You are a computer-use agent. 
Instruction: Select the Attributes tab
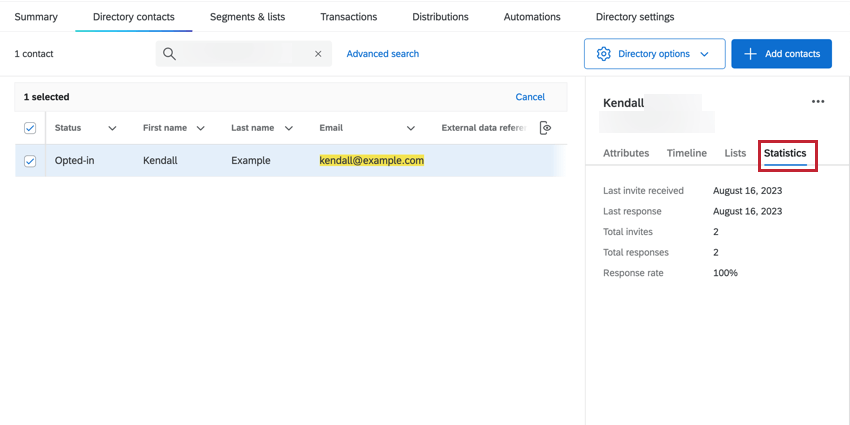pos(626,153)
